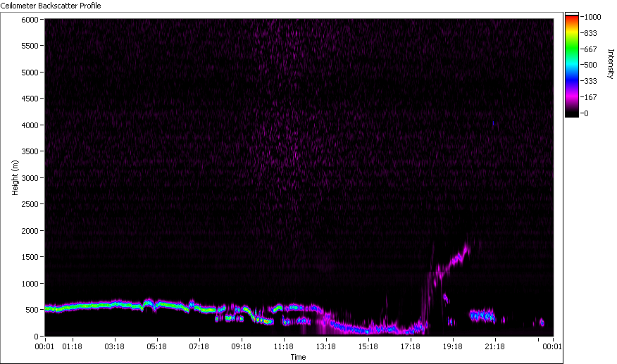617x364 pixels.
Task: Click the 11:18 time tick label
Action: pyautogui.click(x=284, y=346)
